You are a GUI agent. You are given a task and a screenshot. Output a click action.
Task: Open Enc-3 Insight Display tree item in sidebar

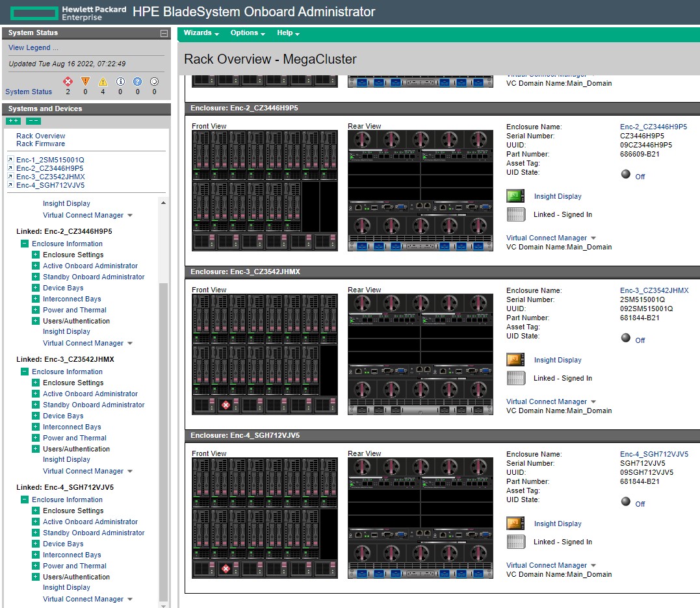(x=66, y=459)
